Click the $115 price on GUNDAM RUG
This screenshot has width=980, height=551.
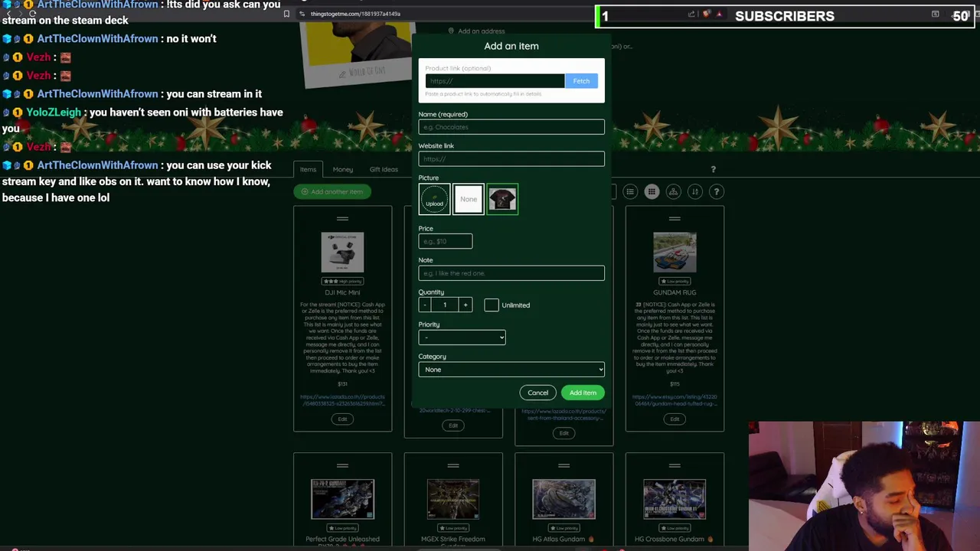pos(675,384)
